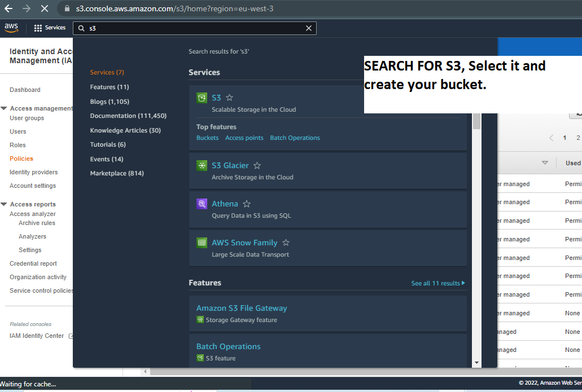Filter results by Marketplace (814)
The width and height of the screenshot is (582, 392).
(117, 173)
